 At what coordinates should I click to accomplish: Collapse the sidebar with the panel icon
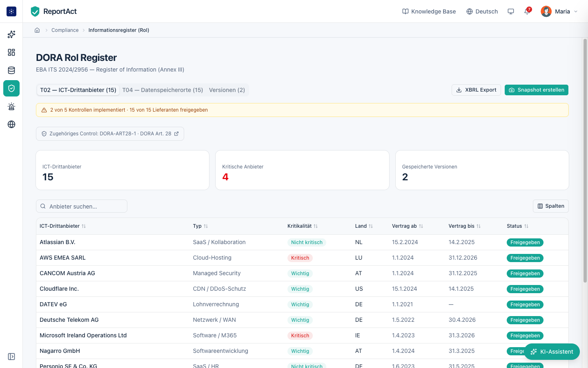tap(11, 357)
